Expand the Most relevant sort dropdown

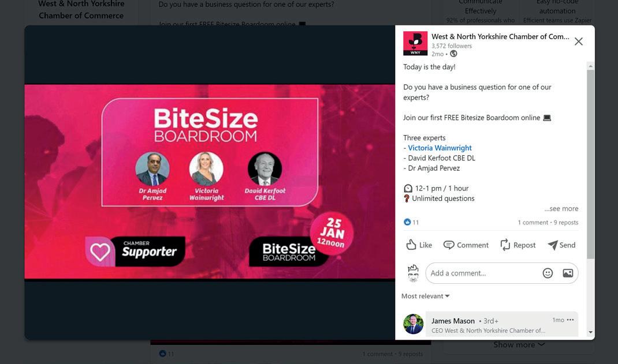coord(425,296)
